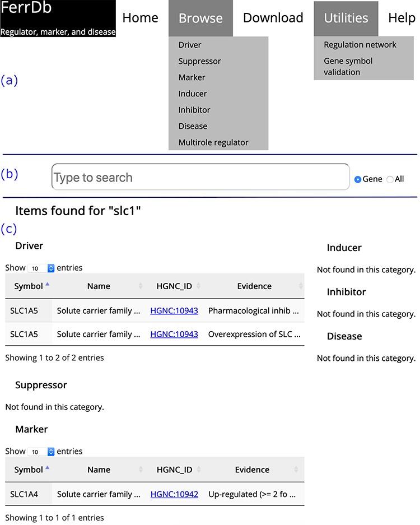This screenshot has width=420, height=525.
Task: Select Gene symbol validation utility
Action: (x=348, y=66)
